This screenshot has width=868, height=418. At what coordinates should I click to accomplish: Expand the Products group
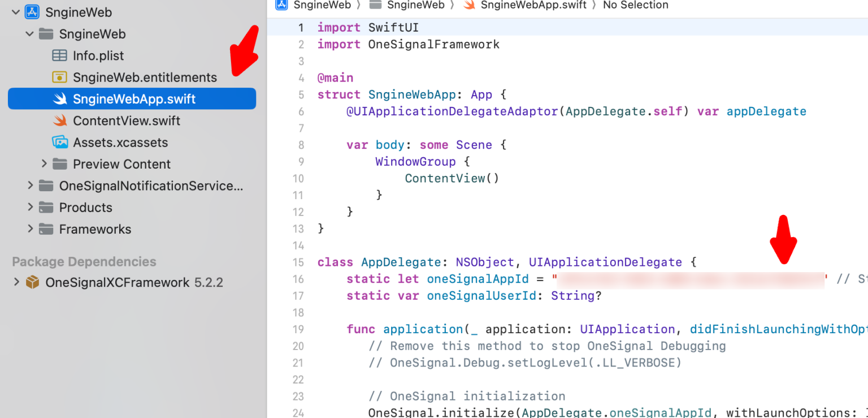coord(30,208)
